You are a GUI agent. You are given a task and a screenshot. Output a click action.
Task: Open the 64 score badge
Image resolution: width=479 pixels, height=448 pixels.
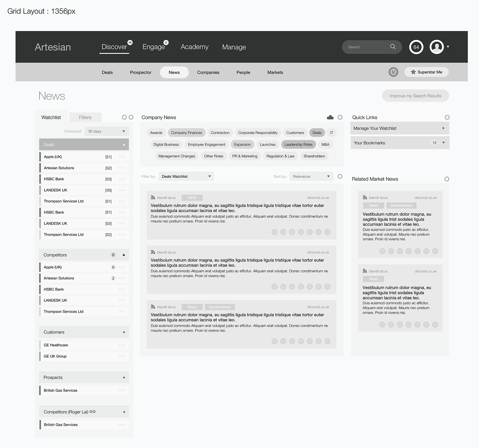[416, 47]
